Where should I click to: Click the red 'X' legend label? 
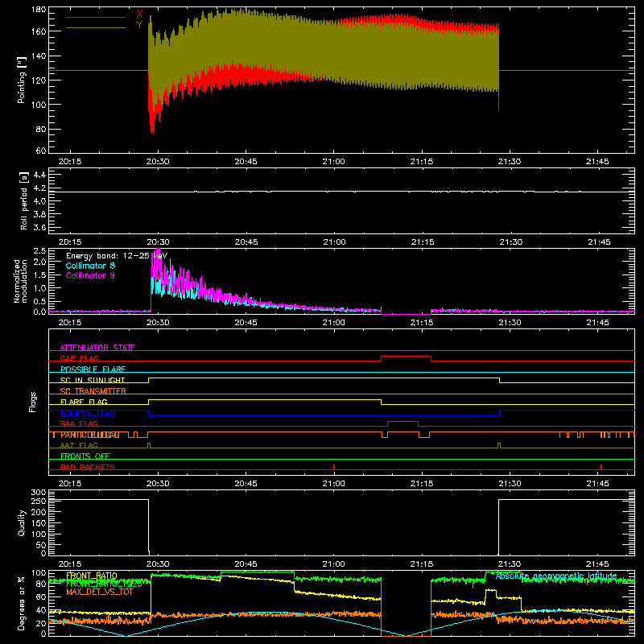[x=139, y=14]
